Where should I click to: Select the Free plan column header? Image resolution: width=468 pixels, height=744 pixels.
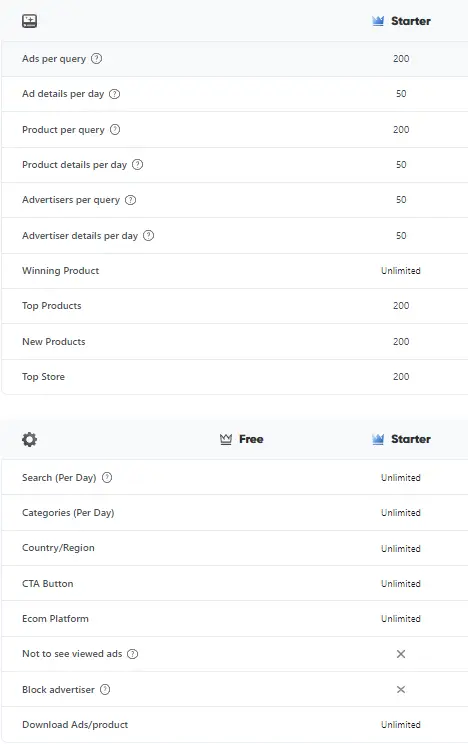(x=242, y=439)
